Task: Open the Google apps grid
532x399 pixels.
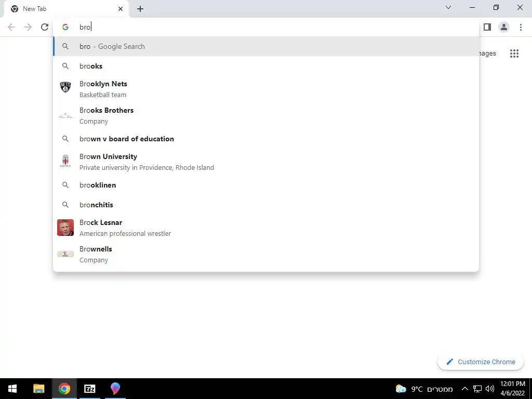Action: coord(514,54)
